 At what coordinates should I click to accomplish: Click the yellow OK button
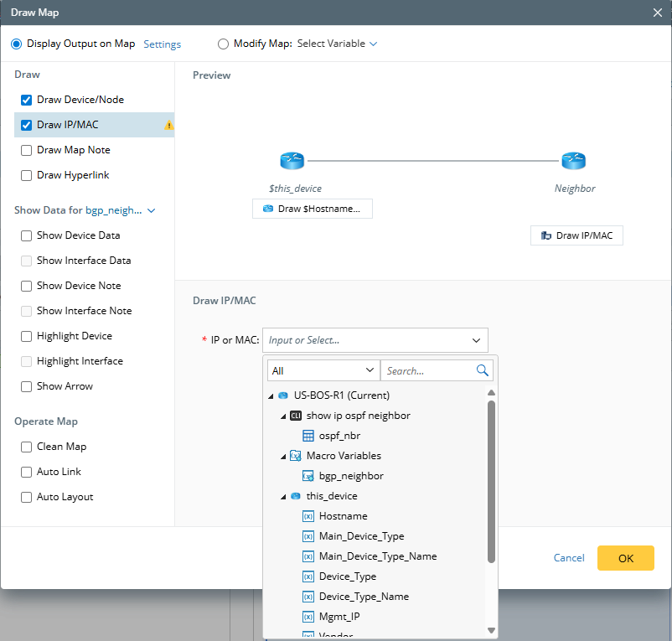625,558
